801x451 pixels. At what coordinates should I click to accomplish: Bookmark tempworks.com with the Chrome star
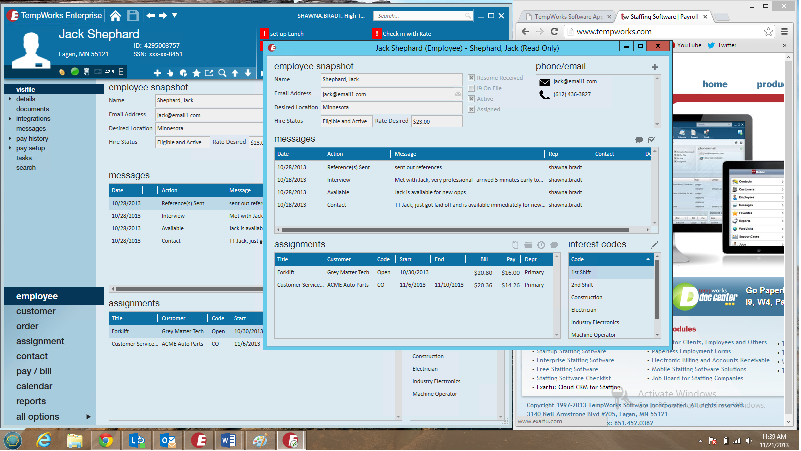[x=768, y=32]
